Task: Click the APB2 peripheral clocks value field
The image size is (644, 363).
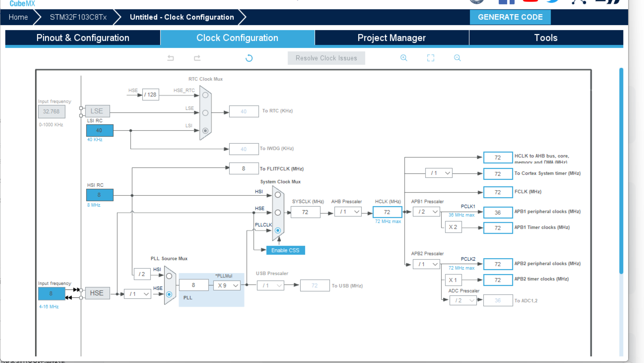Action: coord(498,264)
